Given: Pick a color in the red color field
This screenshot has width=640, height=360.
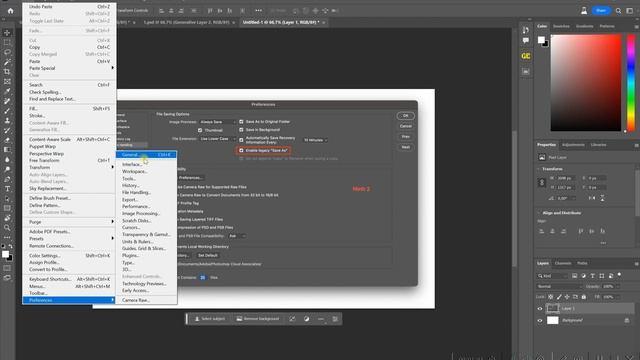Looking at the screenshot, I should [x=586, y=83].
